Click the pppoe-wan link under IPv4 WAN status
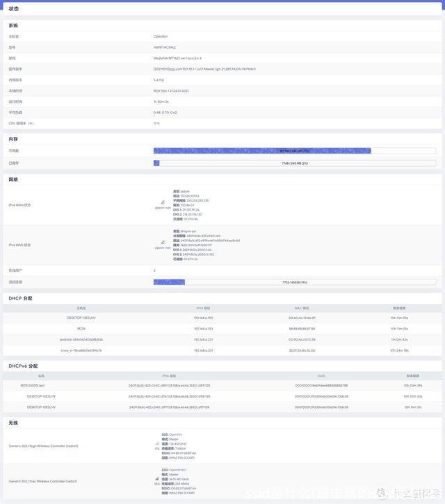The height and width of the screenshot is (504, 445). 163,208
